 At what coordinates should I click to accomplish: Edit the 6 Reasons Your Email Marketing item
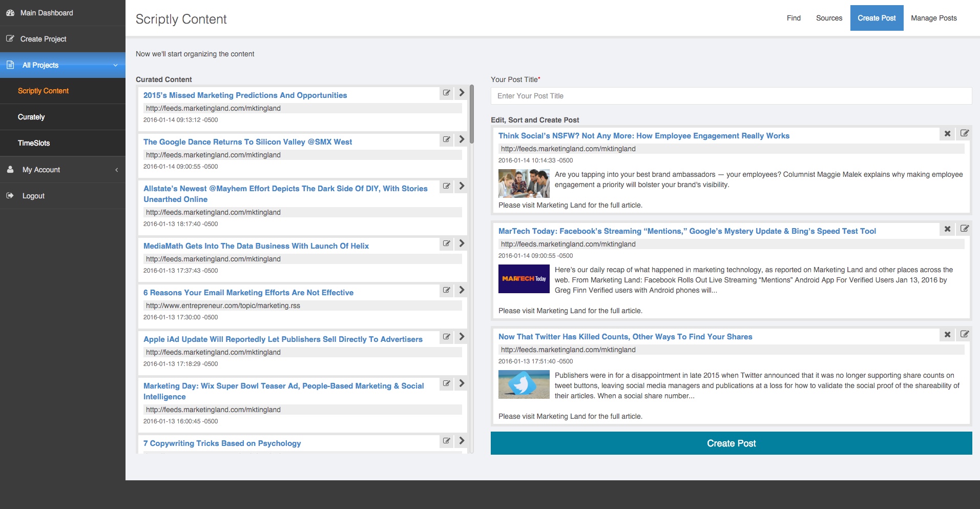(x=447, y=290)
